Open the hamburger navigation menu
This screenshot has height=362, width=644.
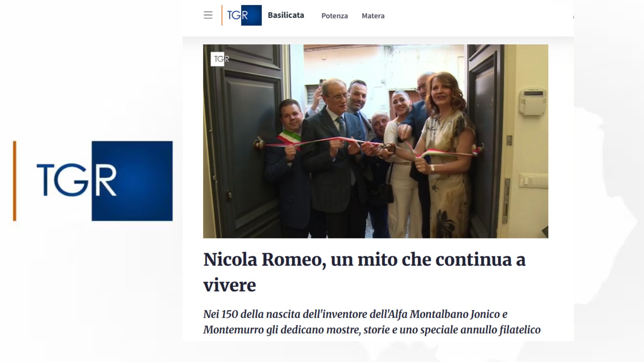tap(208, 15)
